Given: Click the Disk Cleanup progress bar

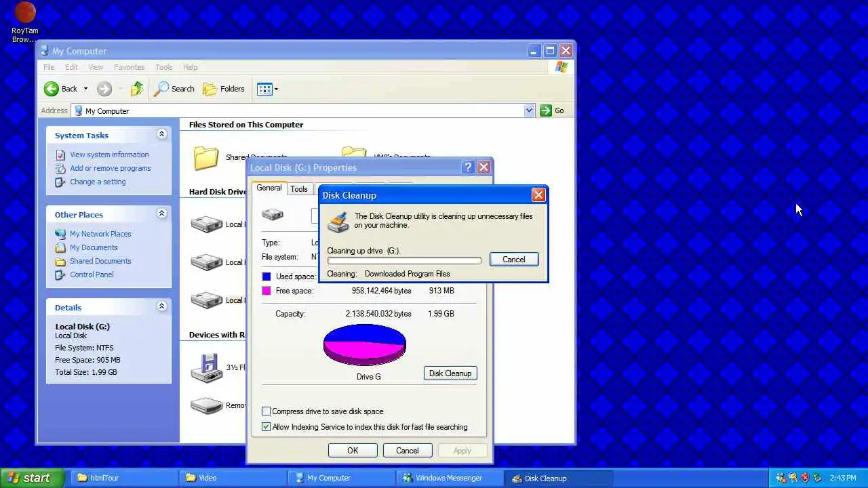Looking at the screenshot, I should [404, 261].
